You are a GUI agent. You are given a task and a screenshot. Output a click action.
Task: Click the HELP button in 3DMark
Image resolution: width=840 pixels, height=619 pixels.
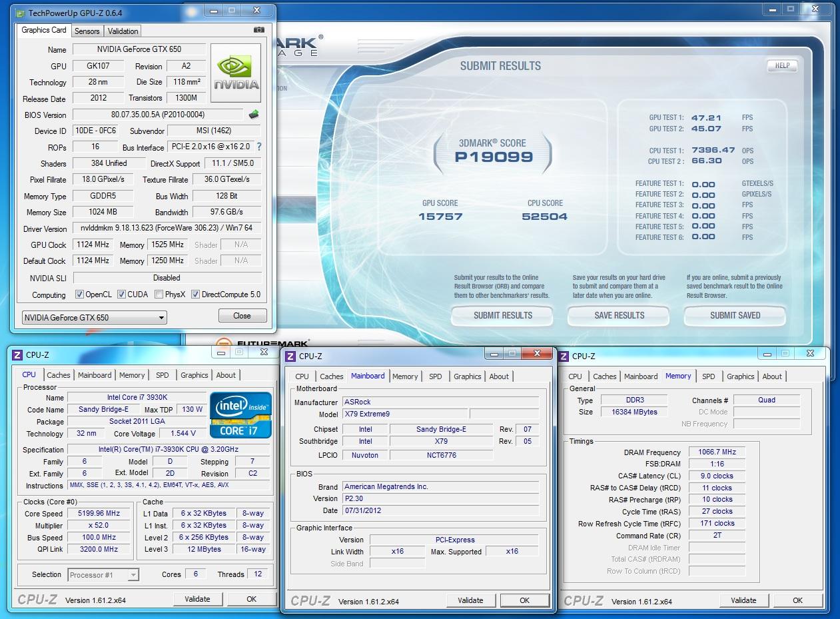click(782, 65)
